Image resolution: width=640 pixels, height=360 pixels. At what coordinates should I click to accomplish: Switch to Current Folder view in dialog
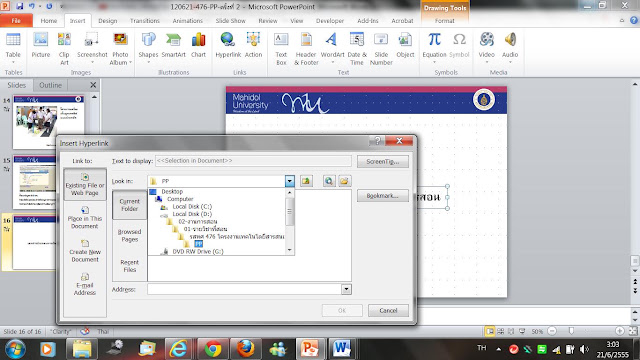coord(129,205)
